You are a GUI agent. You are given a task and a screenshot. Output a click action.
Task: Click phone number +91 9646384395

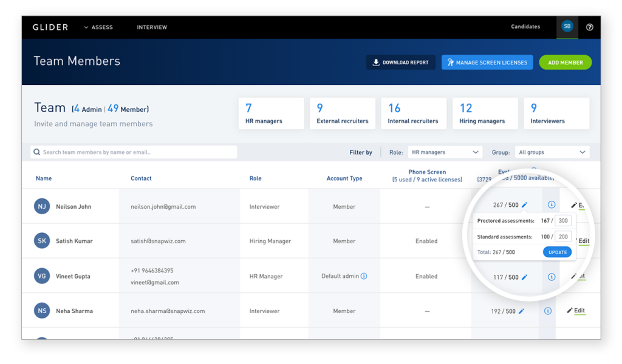tap(152, 271)
